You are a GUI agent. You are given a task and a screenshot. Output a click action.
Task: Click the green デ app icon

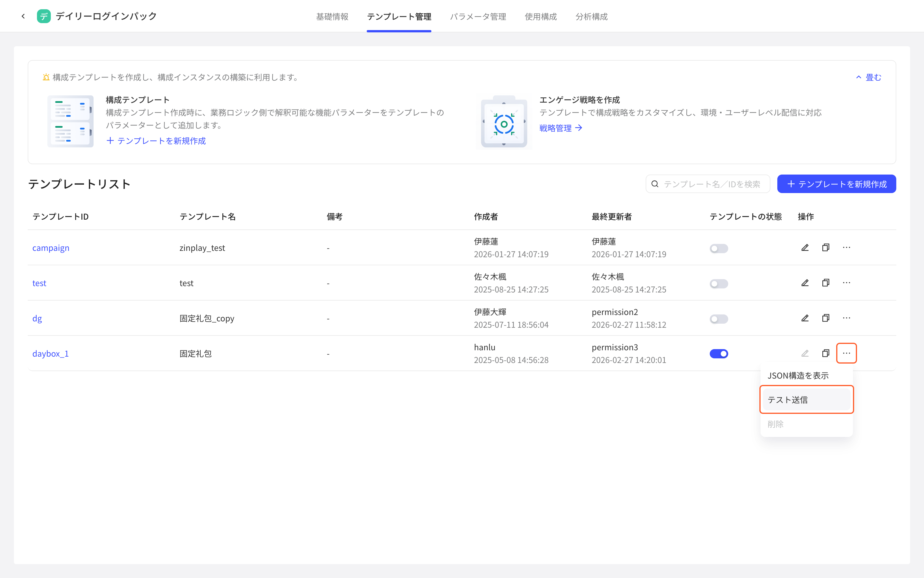(44, 16)
